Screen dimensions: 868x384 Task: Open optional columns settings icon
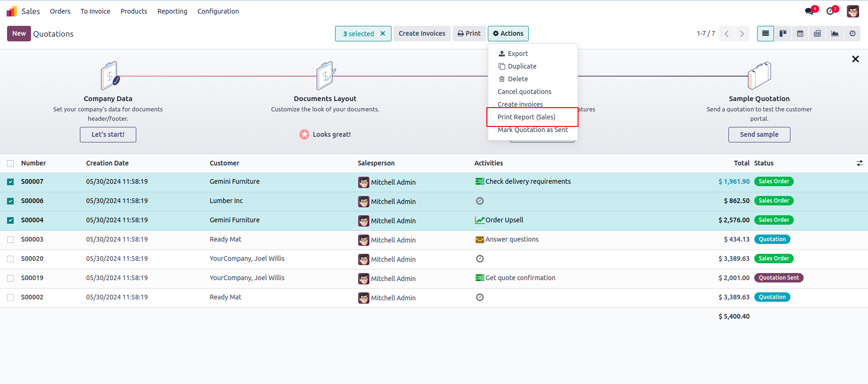(x=860, y=163)
